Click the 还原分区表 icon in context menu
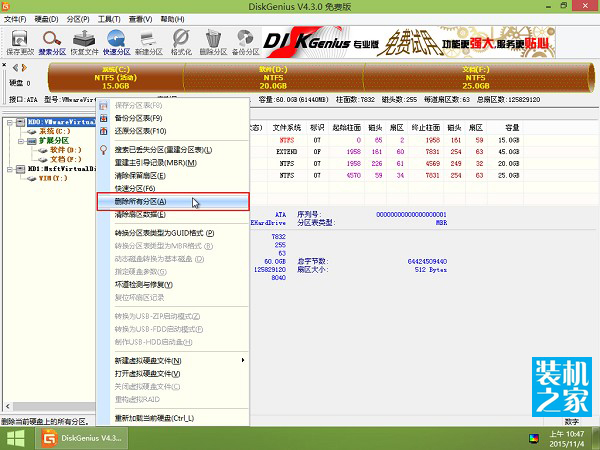Viewport: 600px width, 450px height. tap(103, 131)
